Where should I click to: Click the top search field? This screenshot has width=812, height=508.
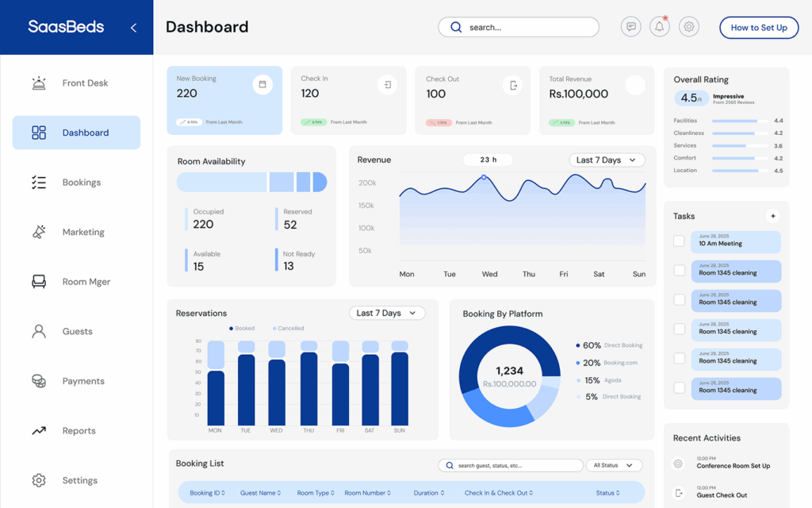(519, 27)
